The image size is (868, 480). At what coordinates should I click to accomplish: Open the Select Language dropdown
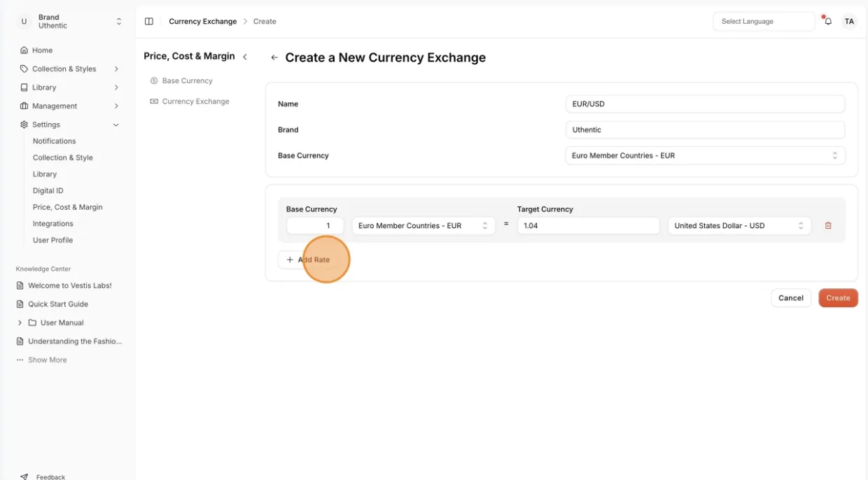coord(764,22)
